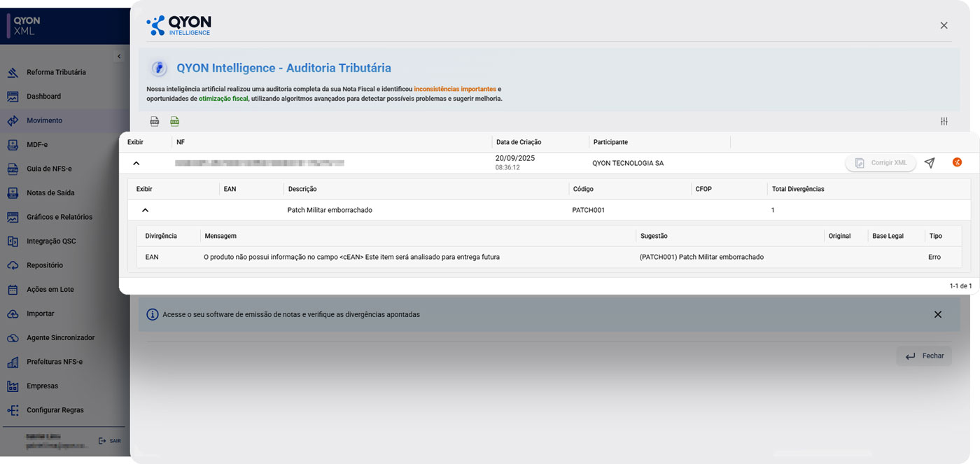Collapse the Patch Militar emborrachado item row
Image resolution: width=980 pixels, height=464 pixels.
pyautogui.click(x=145, y=210)
